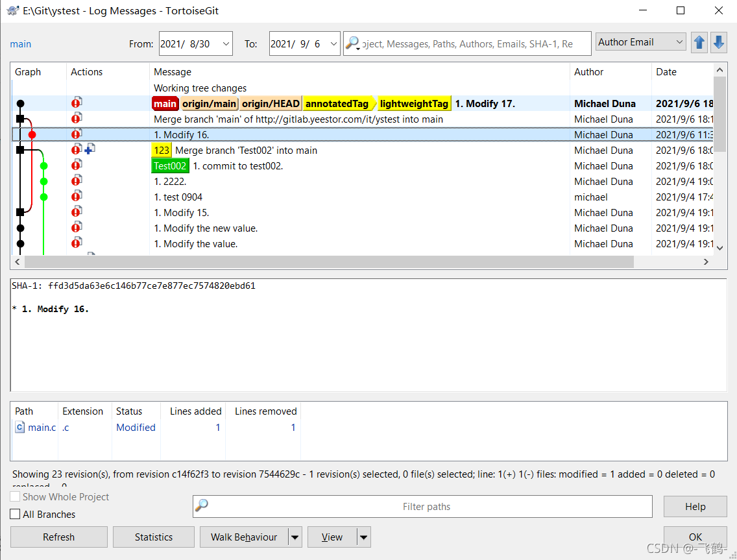Click the green Test002 branch label
Image resolution: width=737 pixels, height=560 pixels.
point(170,166)
